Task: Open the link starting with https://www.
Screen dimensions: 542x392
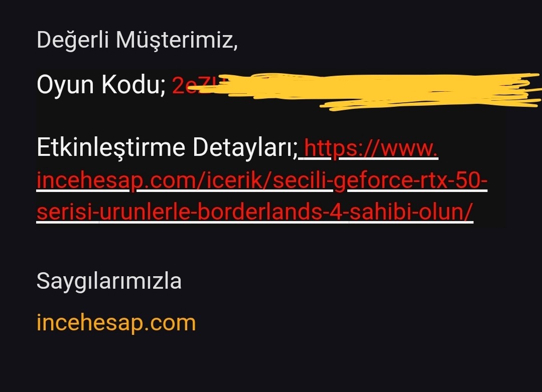Action: pos(371,148)
